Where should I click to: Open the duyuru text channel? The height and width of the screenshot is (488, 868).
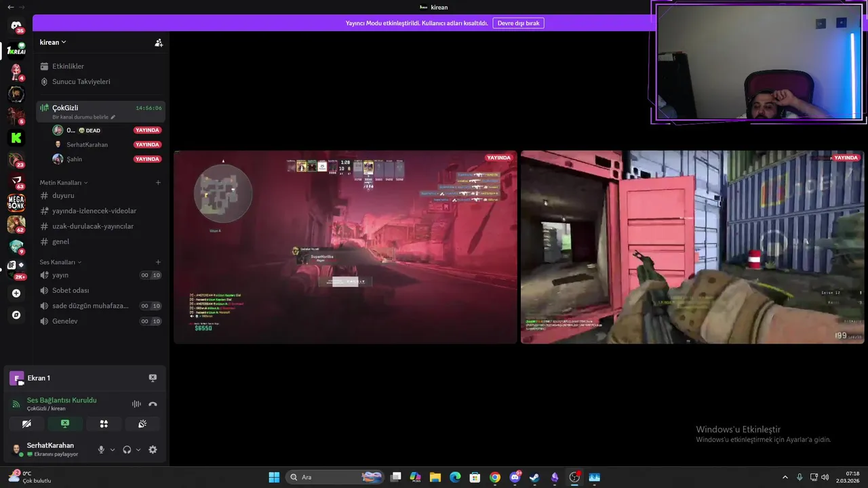tap(100, 195)
